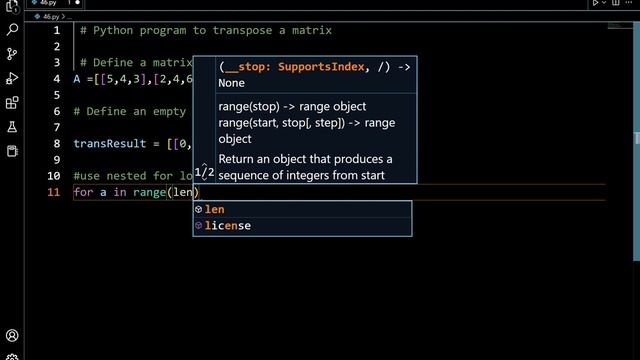Click the 'Define an empty' comment
Image resolution: width=640 pixels, height=360 pixels.
tap(129, 111)
